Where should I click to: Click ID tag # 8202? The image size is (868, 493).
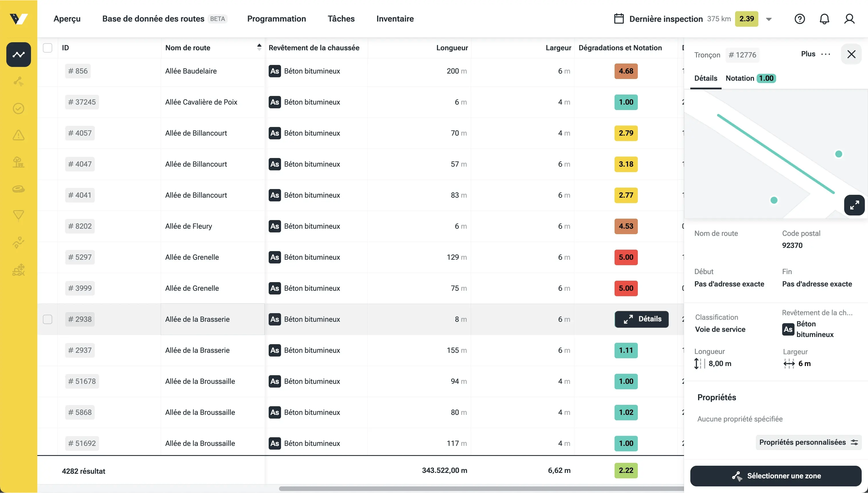click(x=80, y=226)
